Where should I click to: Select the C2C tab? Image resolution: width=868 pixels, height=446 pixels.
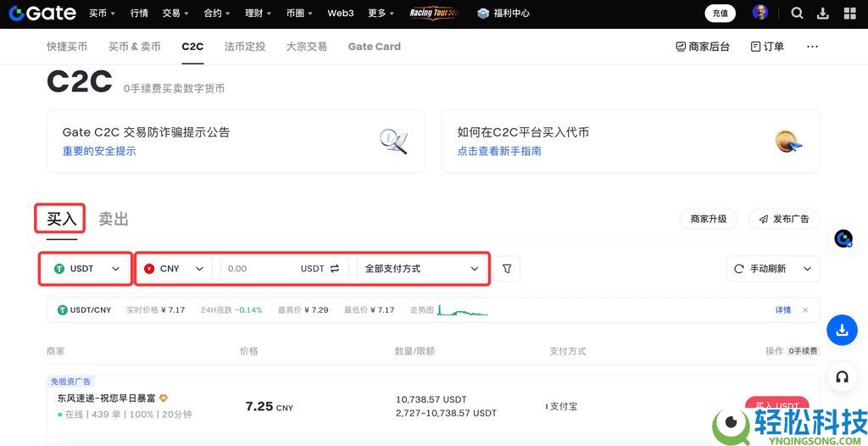192,47
